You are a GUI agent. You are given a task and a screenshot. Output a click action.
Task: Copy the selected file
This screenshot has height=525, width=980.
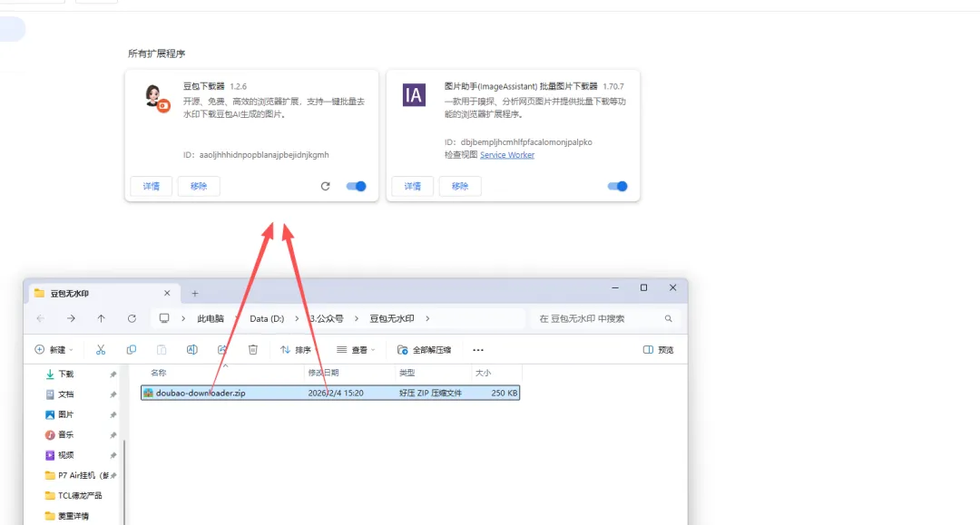(x=132, y=350)
